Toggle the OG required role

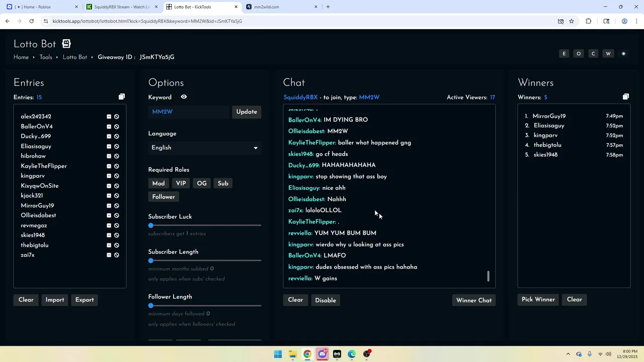click(202, 184)
